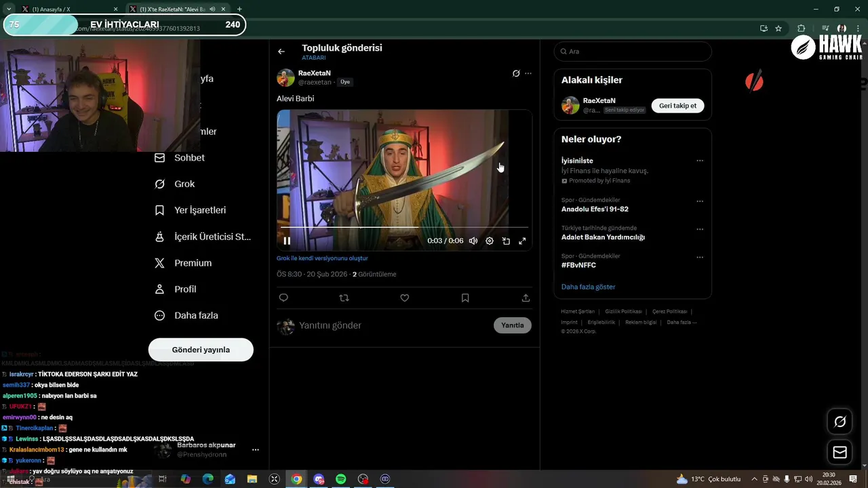Bookmark the post under the video
This screenshot has height=488, width=868.
(x=465, y=298)
